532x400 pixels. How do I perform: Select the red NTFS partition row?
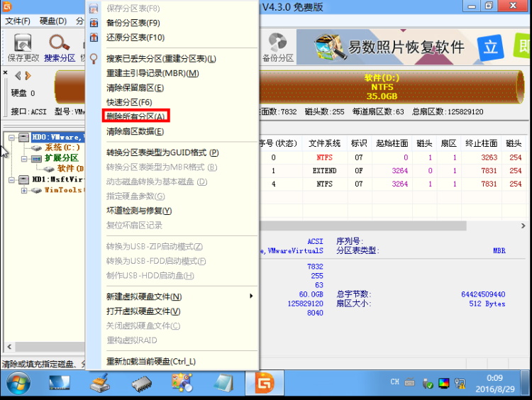[392, 157]
